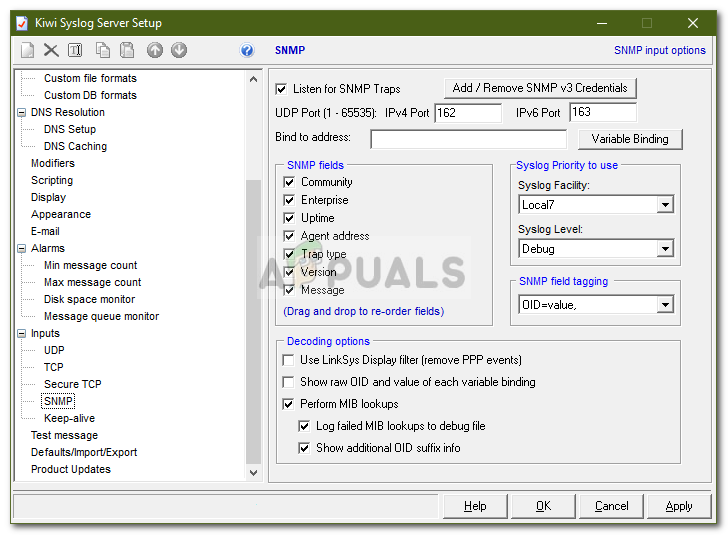Click into the IPv6 Port field
Viewport: 728px width, 535px height.
coord(603,112)
